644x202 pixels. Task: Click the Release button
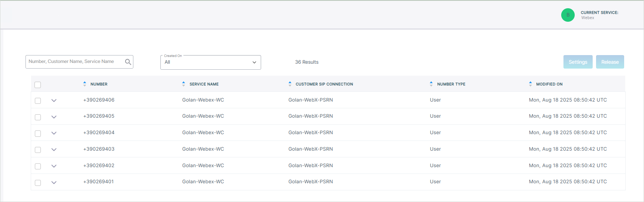point(610,62)
